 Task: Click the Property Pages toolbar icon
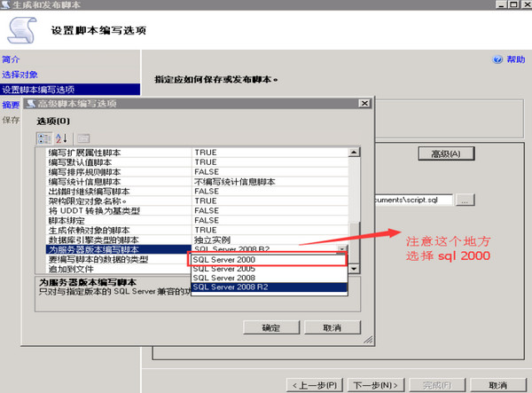tap(83, 138)
